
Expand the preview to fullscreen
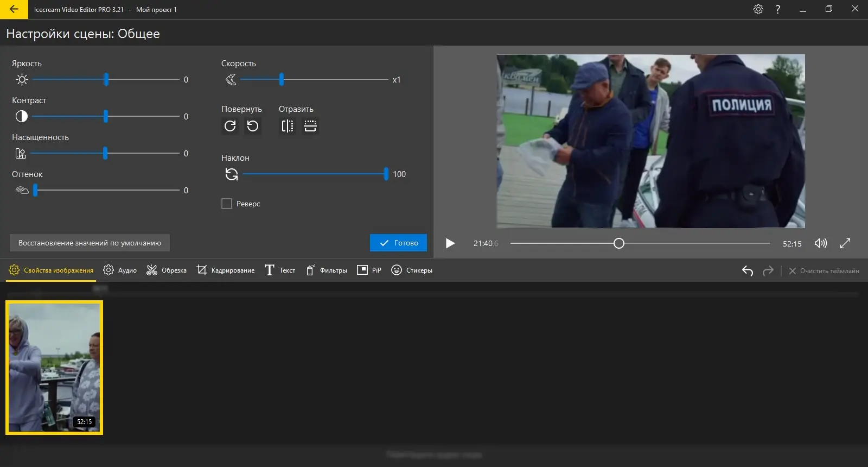tap(845, 243)
